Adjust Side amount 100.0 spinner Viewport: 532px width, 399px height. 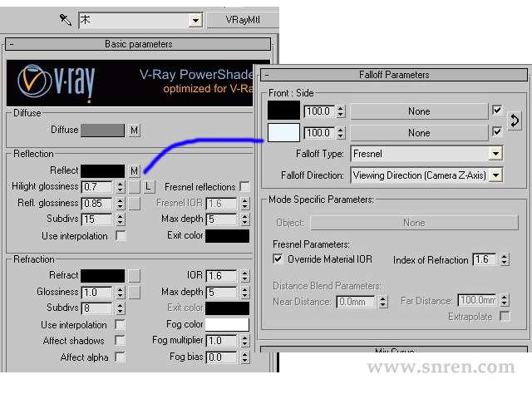(342, 133)
